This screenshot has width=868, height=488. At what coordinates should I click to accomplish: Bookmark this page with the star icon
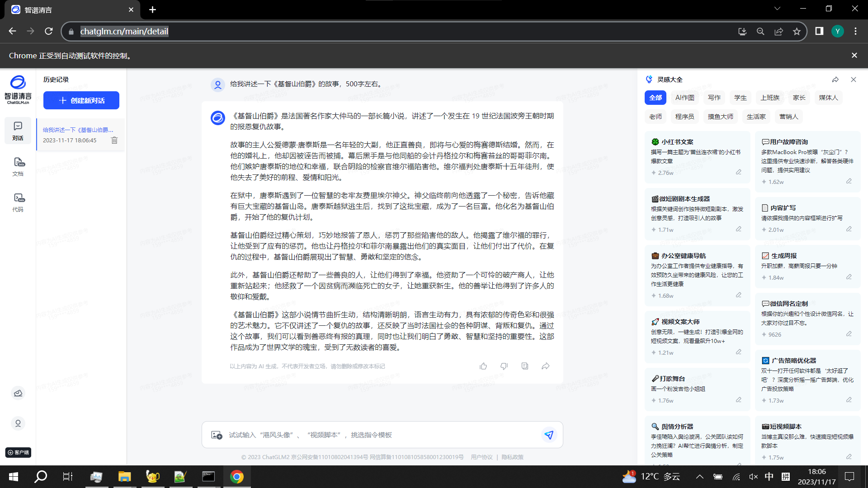coord(797,31)
